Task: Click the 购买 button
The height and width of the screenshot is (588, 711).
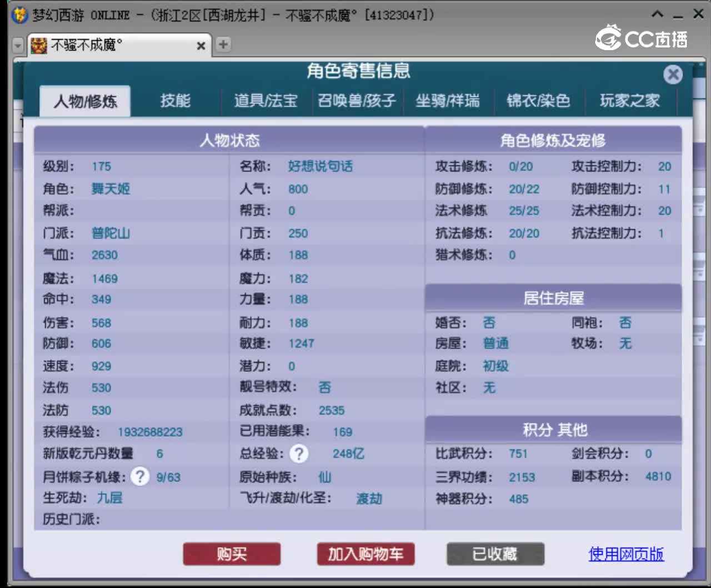Action: click(x=232, y=554)
